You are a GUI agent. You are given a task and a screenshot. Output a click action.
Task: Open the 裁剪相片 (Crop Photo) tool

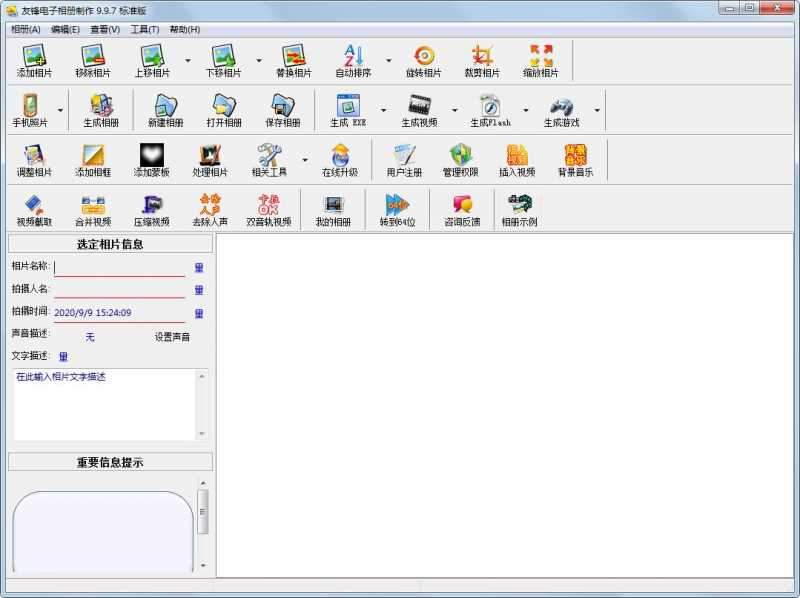pos(482,60)
